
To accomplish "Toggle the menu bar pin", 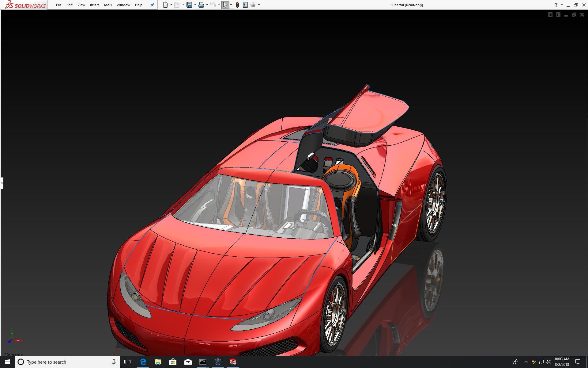I will coord(152,5).
